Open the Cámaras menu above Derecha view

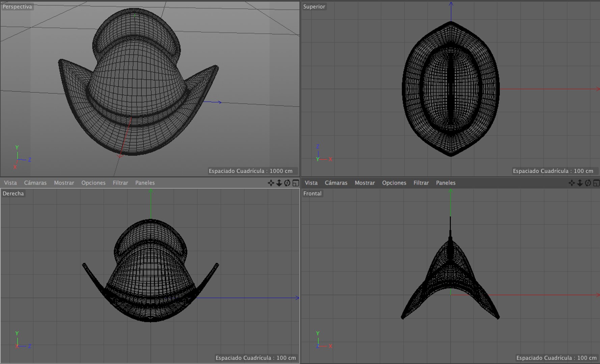(x=35, y=183)
